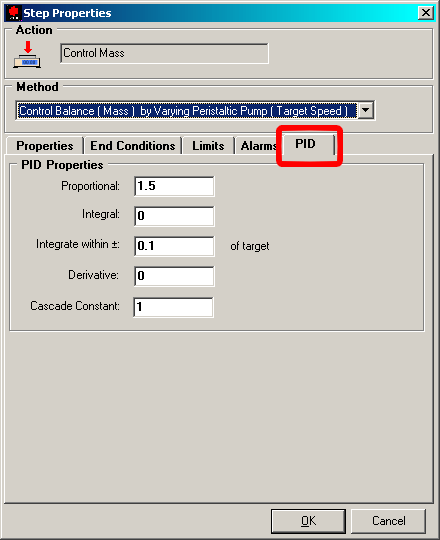Close the Step Properties dialog
Screen dimensions: 440x540
click(x=426, y=13)
